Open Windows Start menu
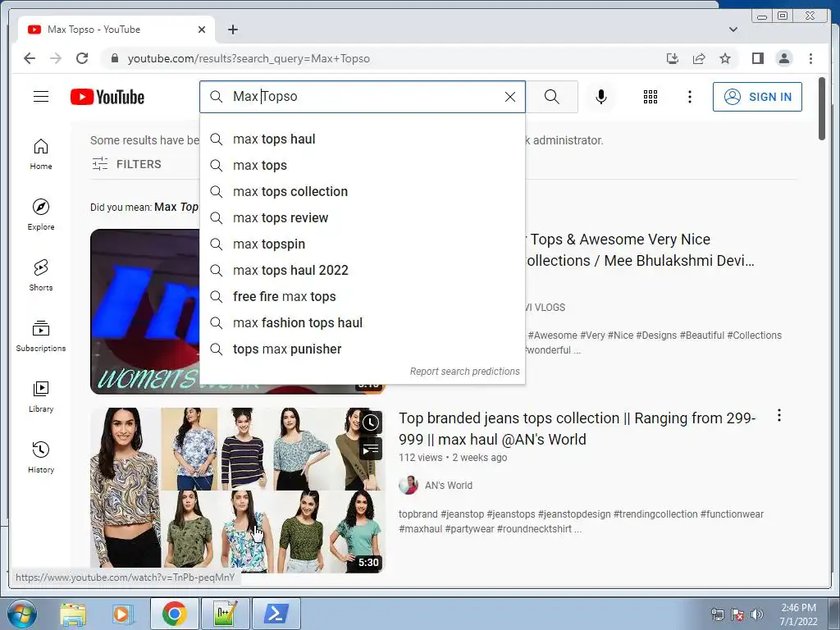The width and height of the screenshot is (840, 630). click(21, 614)
